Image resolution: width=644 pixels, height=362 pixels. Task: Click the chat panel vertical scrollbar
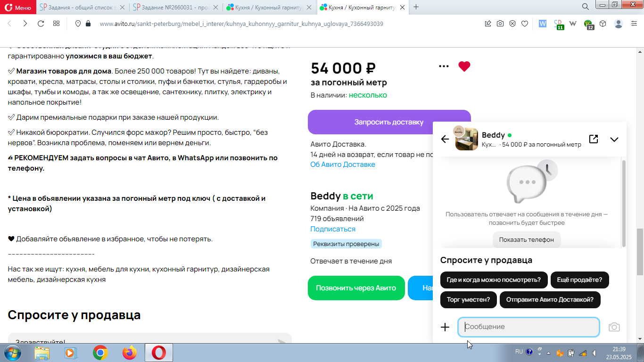pyautogui.click(x=624, y=203)
